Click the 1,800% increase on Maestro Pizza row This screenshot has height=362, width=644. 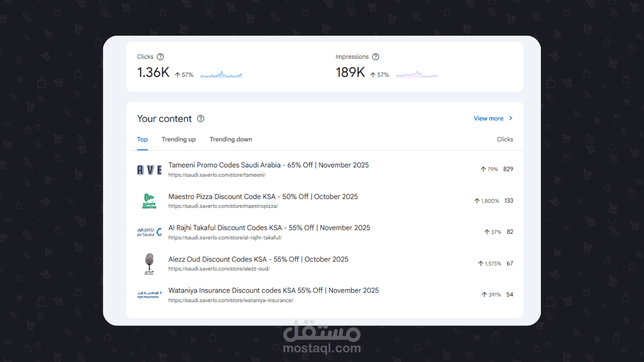[x=487, y=201]
